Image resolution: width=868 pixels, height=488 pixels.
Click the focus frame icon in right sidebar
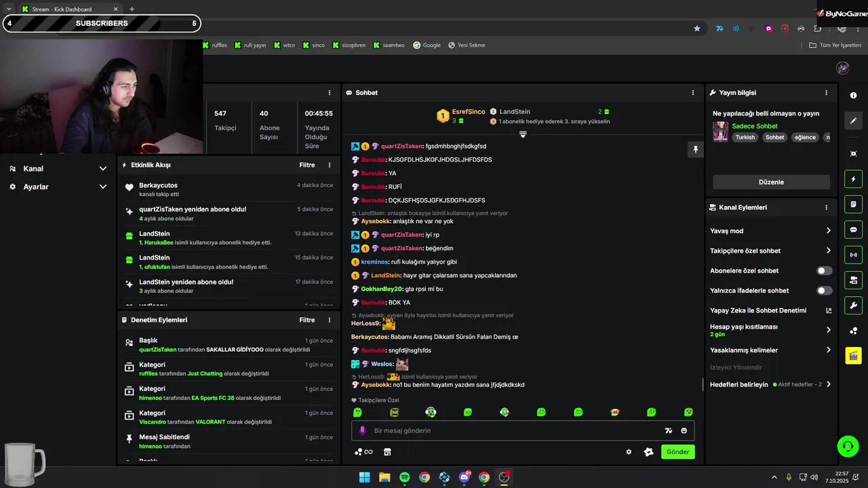coord(853,154)
